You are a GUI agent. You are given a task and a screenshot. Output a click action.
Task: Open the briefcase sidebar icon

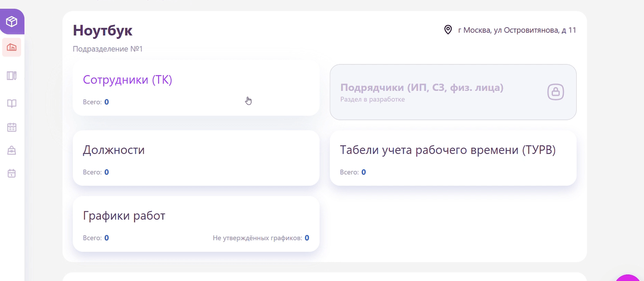pos(12,150)
